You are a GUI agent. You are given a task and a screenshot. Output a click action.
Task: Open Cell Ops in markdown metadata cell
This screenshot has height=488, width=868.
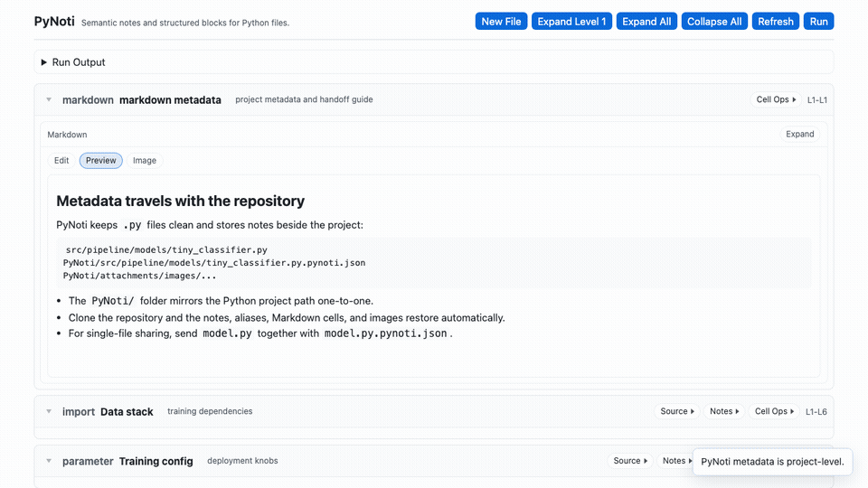[x=776, y=99]
